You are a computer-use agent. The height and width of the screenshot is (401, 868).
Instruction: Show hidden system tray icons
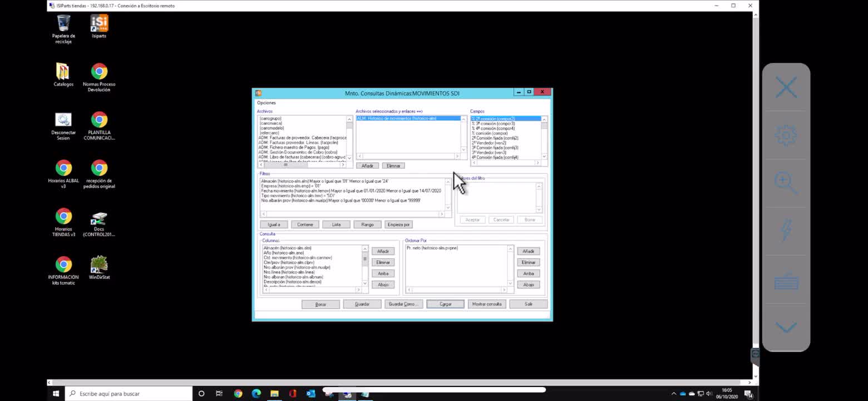click(674, 393)
